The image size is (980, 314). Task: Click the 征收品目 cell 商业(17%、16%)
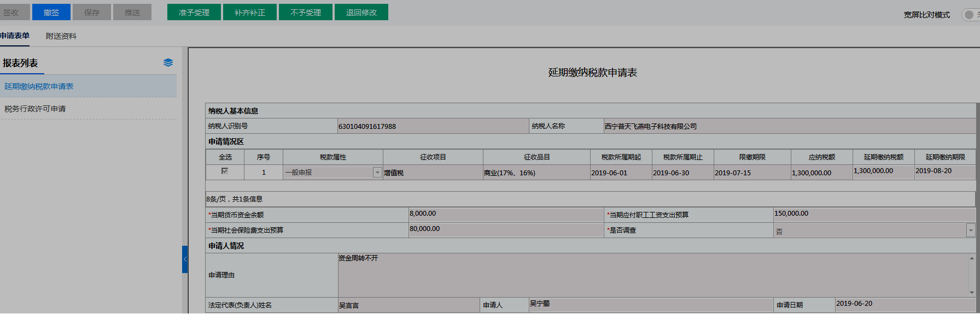pyautogui.click(x=536, y=173)
